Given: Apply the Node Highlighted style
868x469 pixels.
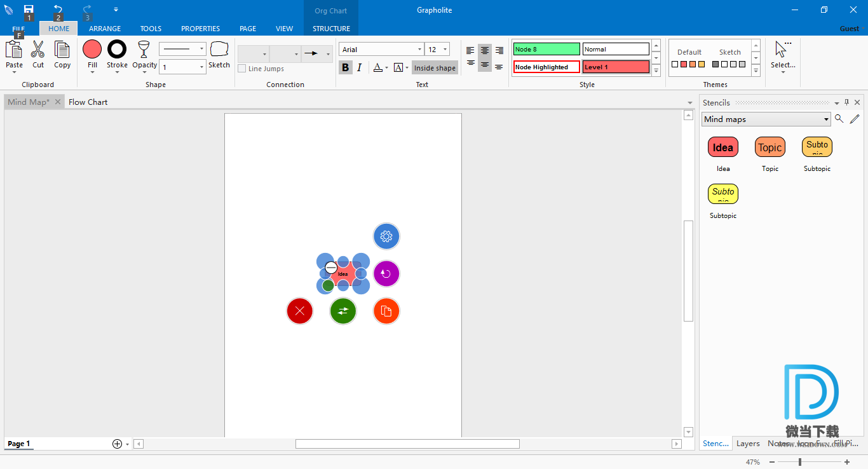Looking at the screenshot, I should (x=546, y=67).
